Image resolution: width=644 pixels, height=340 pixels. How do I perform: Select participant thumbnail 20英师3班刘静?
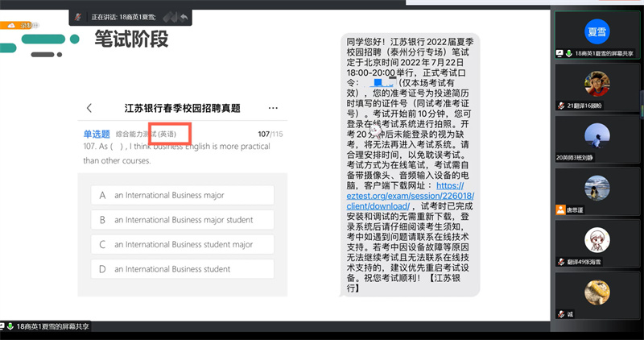(x=597, y=136)
